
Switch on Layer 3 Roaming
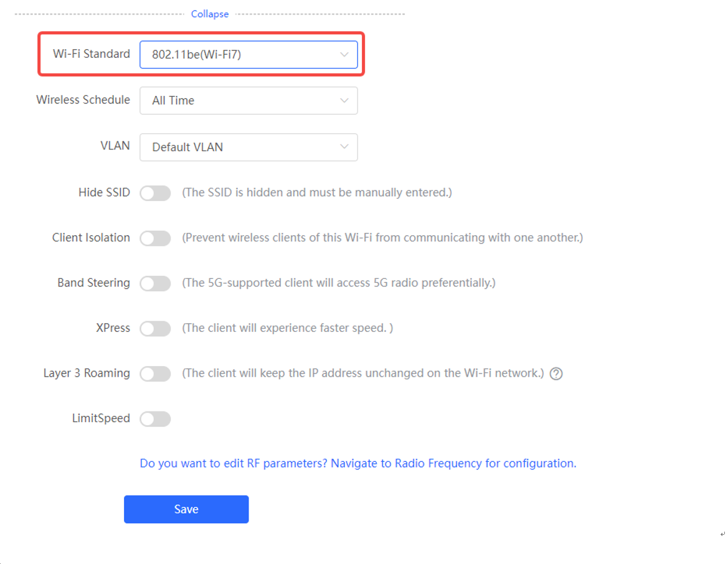click(156, 374)
